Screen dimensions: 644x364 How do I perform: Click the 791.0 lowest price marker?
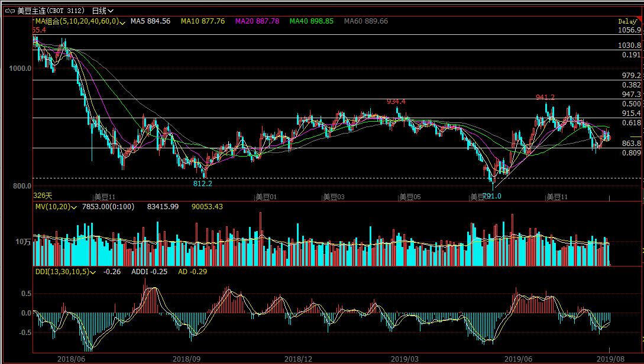[491, 196]
